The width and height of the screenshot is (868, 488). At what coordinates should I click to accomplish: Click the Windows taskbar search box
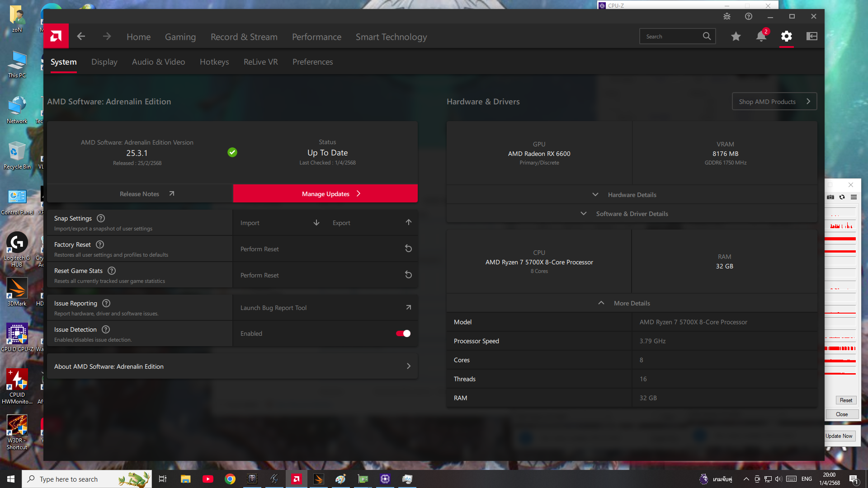click(x=87, y=479)
